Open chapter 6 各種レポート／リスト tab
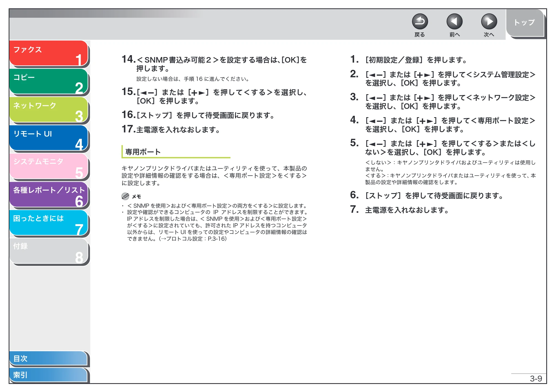Viewport: 554px width, 392px height. point(49,194)
